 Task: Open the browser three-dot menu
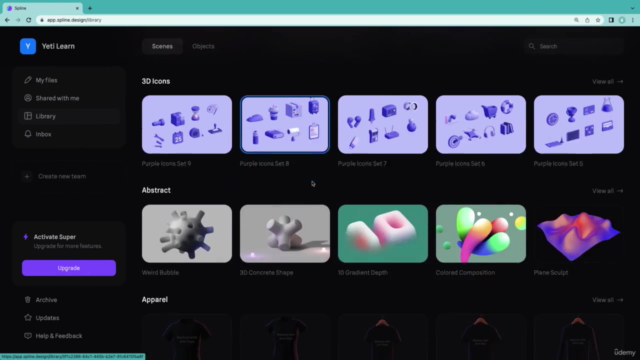[x=633, y=20]
